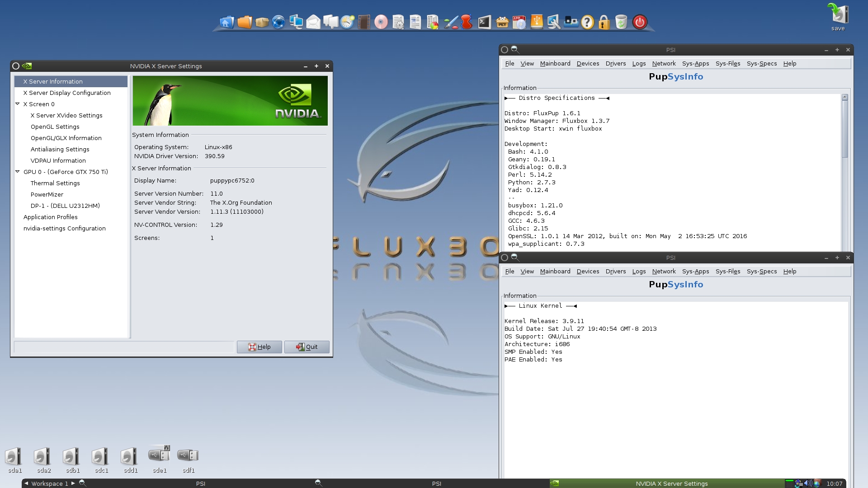Click the Kernel Release 3.9.11 line
Viewport: 868px width, 488px height.
point(544,321)
